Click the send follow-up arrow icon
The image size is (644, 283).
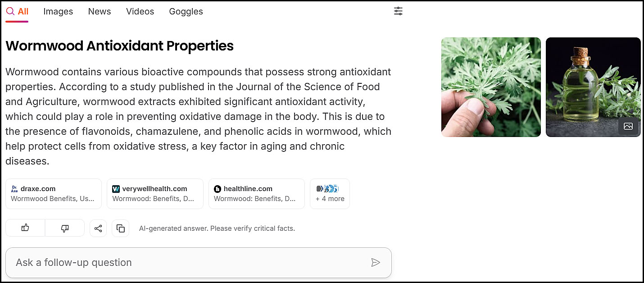click(x=375, y=262)
